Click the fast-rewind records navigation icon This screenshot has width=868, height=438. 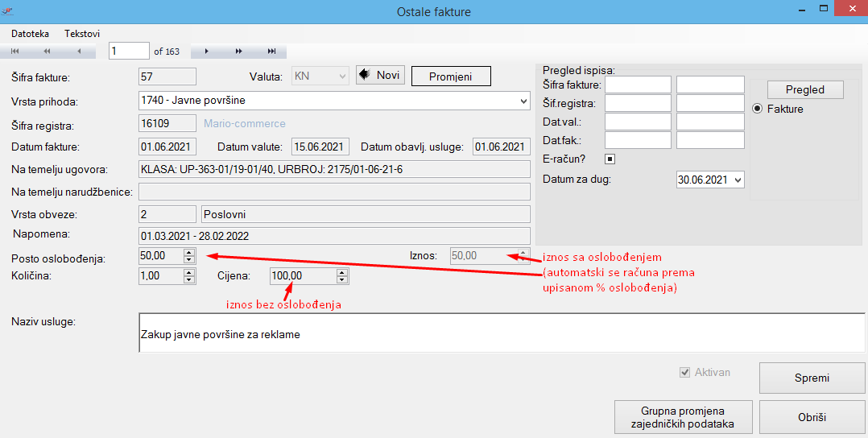(47, 52)
